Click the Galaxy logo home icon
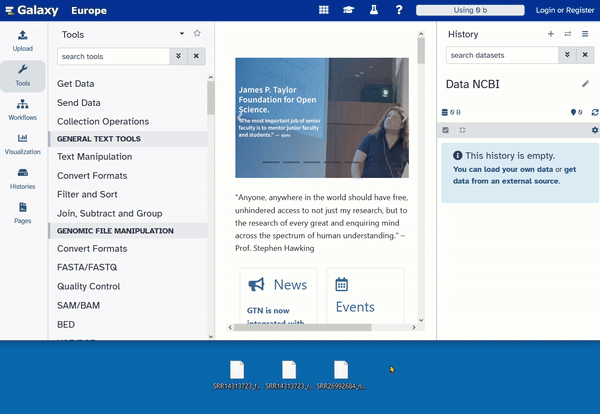600x414 pixels. tap(32, 10)
